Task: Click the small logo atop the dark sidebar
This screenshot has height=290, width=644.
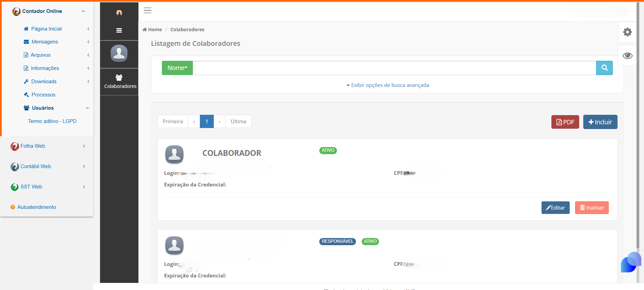Action: (119, 13)
